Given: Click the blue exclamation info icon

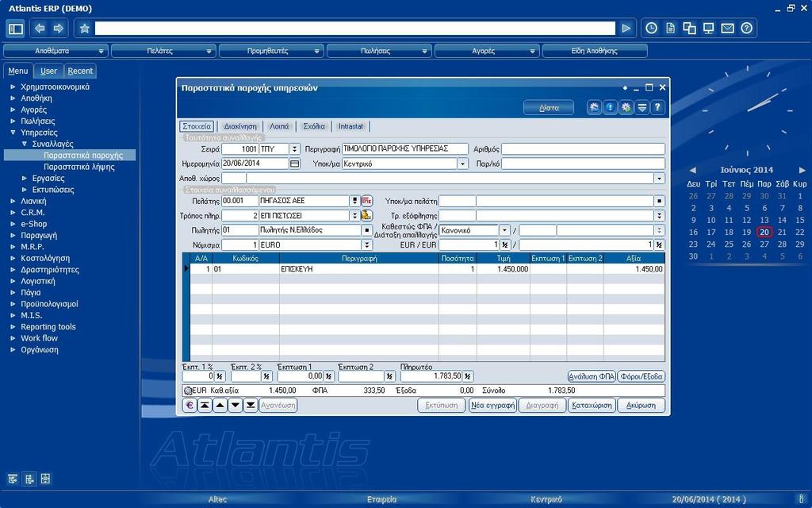Looking at the screenshot, I should coord(610,108).
